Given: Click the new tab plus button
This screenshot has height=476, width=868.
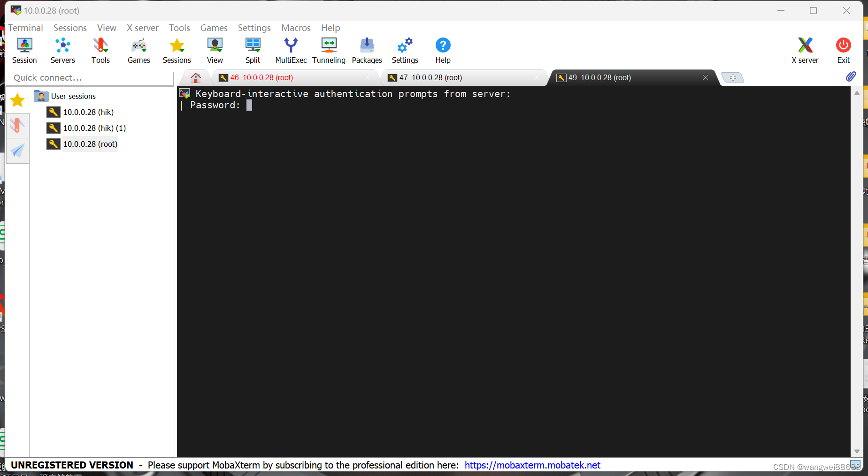Looking at the screenshot, I should [732, 77].
